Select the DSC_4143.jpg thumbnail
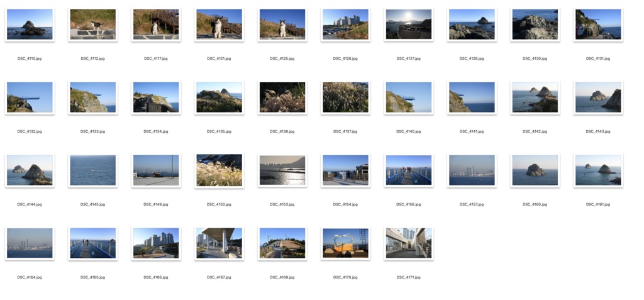 pyautogui.click(x=598, y=97)
